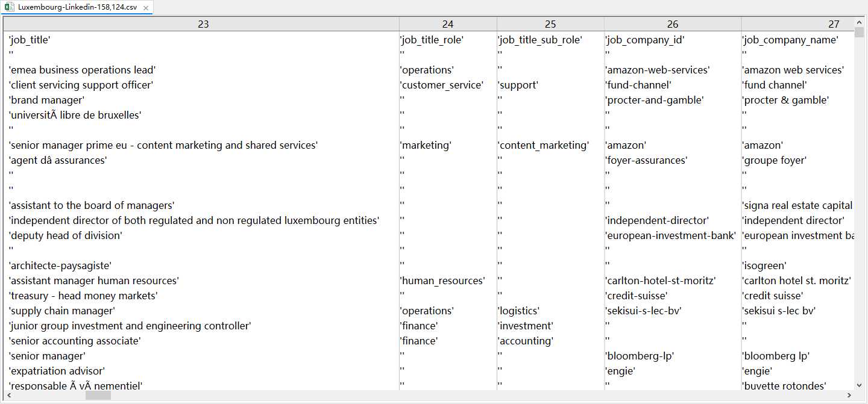Click the 'european-investment-bank' cell
The image size is (868, 404).
coord(673,235)
